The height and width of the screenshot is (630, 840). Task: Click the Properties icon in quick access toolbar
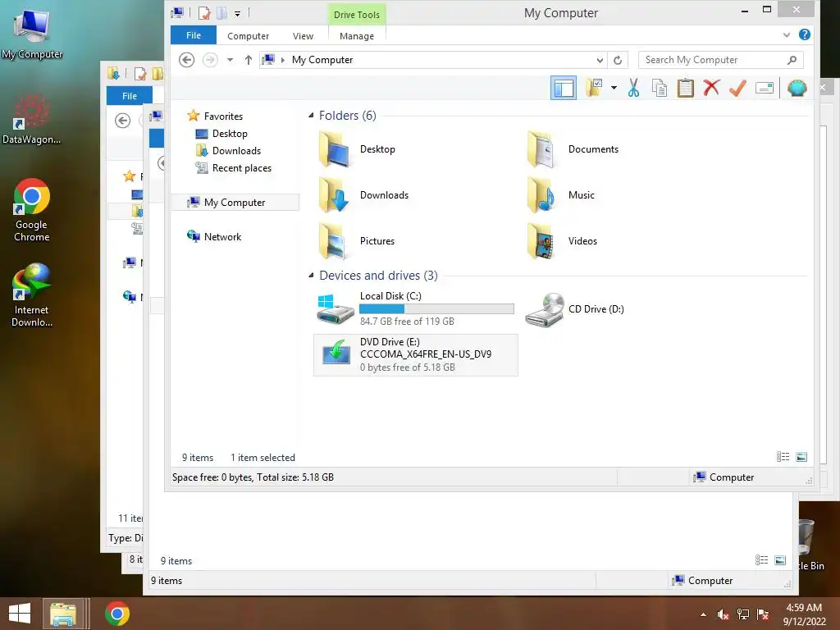pyautogui.click(x=204, y=13)
